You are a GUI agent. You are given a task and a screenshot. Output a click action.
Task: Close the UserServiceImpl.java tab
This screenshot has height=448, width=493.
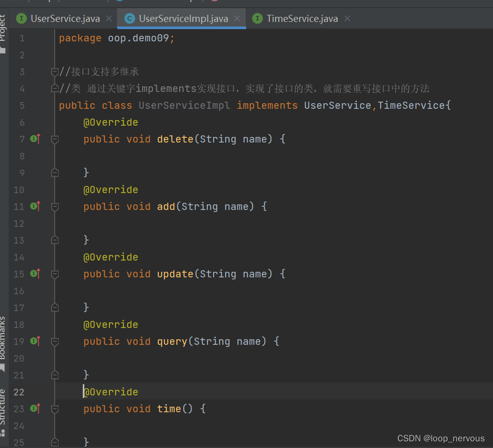click(x=237, y=18)
